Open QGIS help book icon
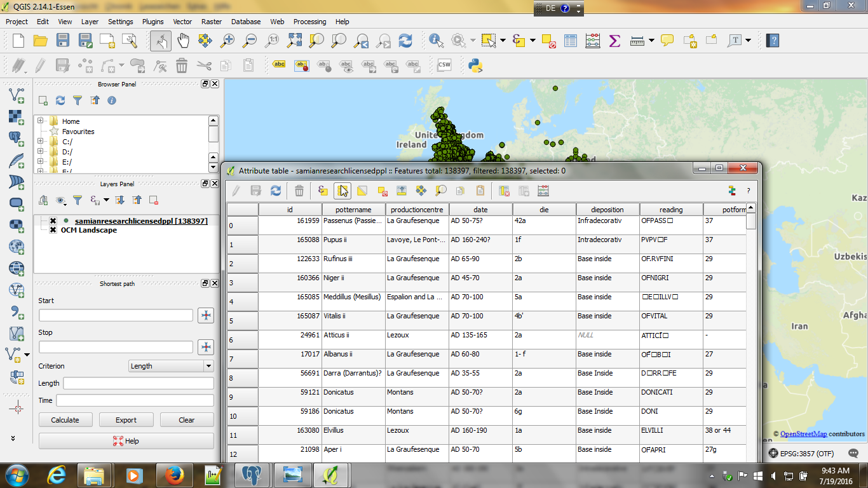Screen dimensions: 868x488 [x=773, y=41]
